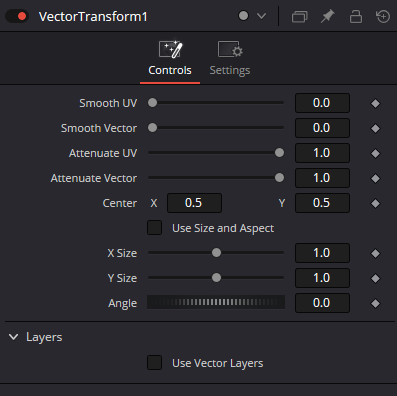Click the Y Size value field
The height and width of the screenshot is (396, 397).
coord(322,278)
